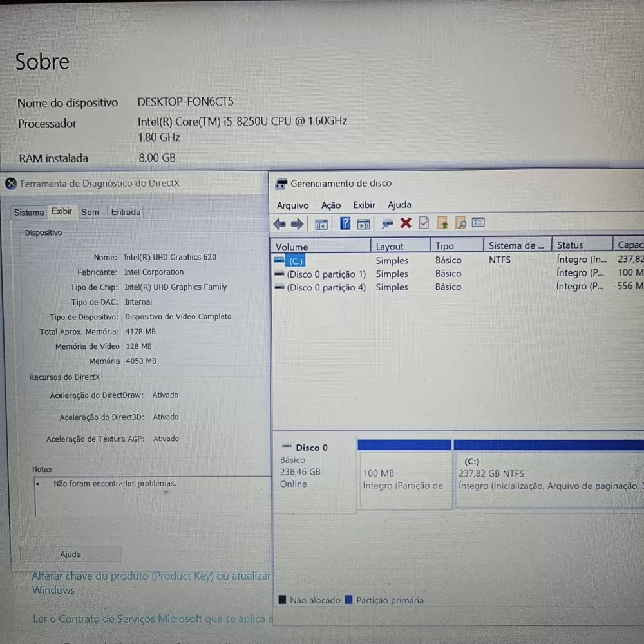Image resolution: width=644 pixels, height=644 pixels.
Task: Click the NTFS cell in the (C:) row
Action: [x=500, y=260]
